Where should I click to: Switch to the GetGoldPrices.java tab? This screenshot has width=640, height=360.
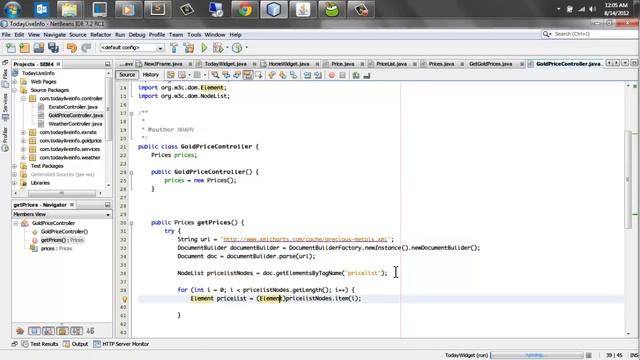[x=490, y=64]
